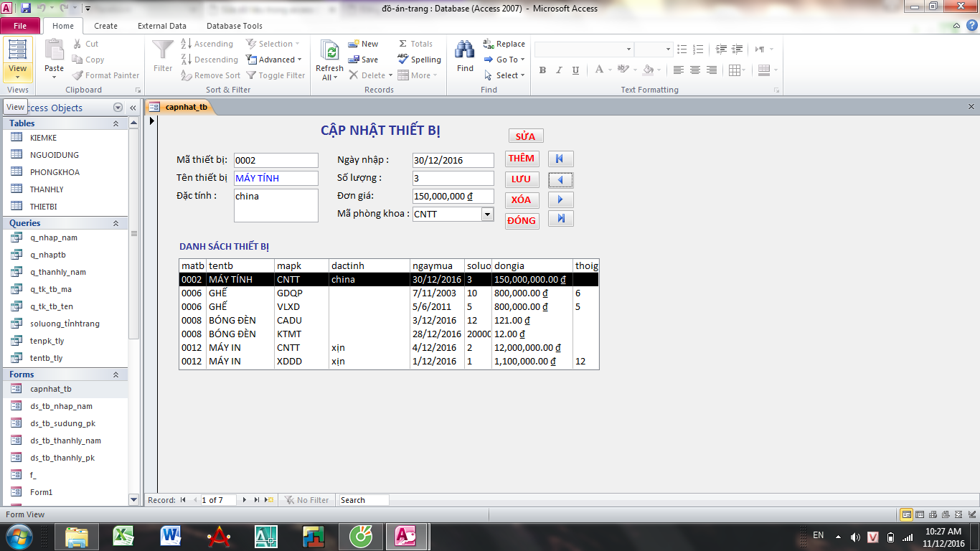
Task: Click the Tên thiết bị input field
Action: click(275, 178)
